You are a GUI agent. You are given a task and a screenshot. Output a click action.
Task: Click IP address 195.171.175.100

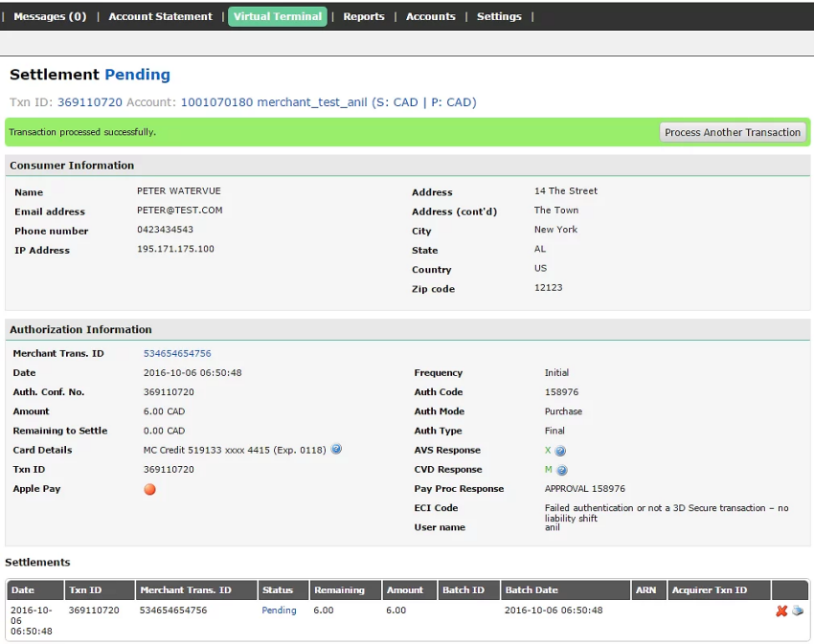(175, 249)
